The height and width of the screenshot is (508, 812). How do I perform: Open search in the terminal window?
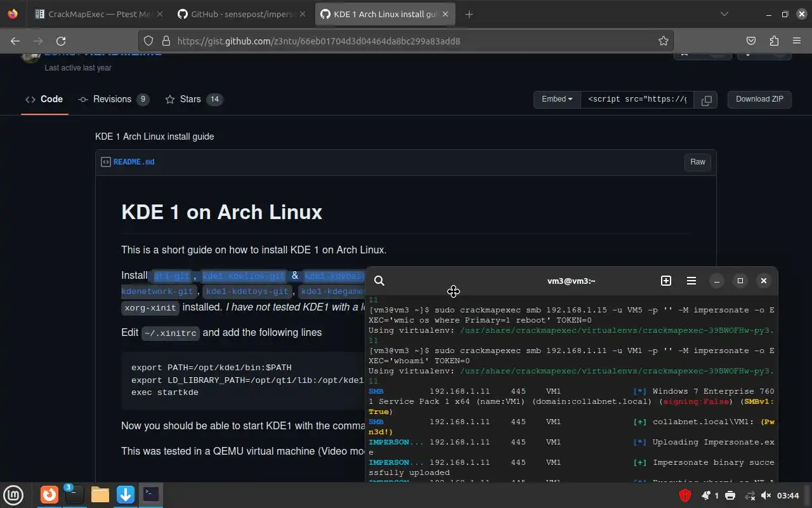379,281
